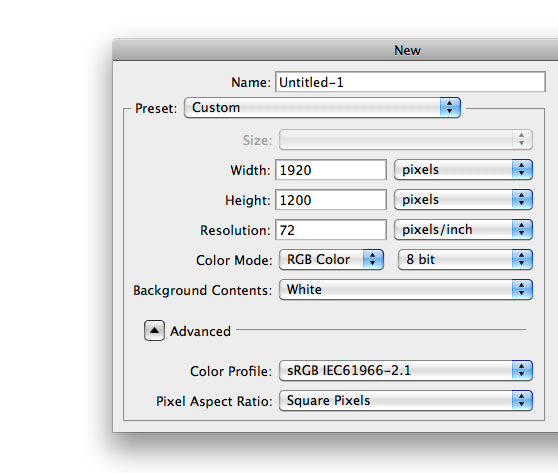
Task: Open the Height units pixels dropdown
Action: point(463,200)
